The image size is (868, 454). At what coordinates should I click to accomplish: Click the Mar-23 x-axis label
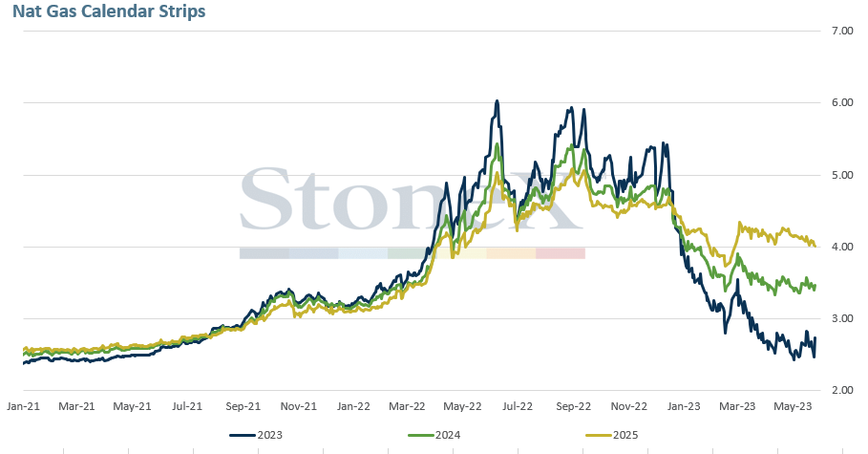pos(737,406)
